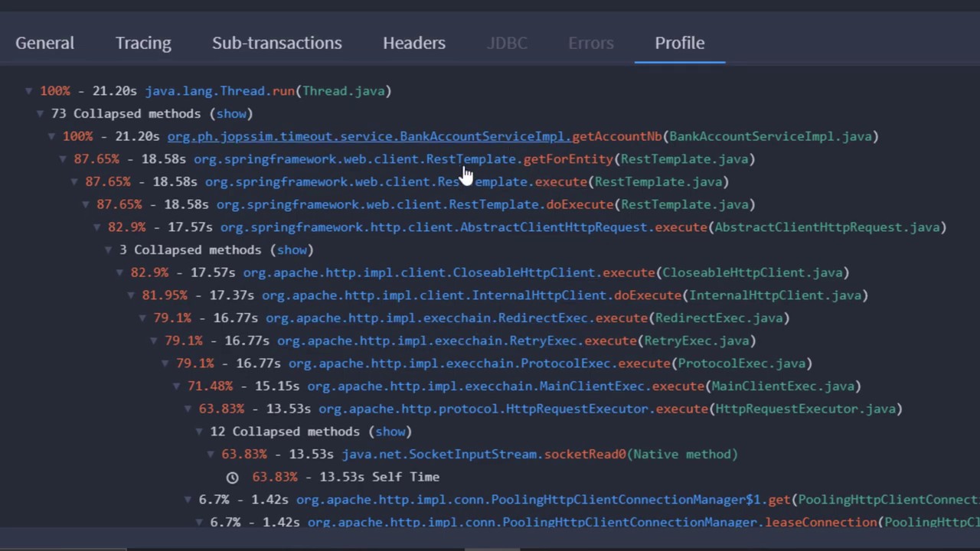Collapse the MainClientExec.execute node
The height and width of the screenshot is (551, 980).
pos(176,386)
